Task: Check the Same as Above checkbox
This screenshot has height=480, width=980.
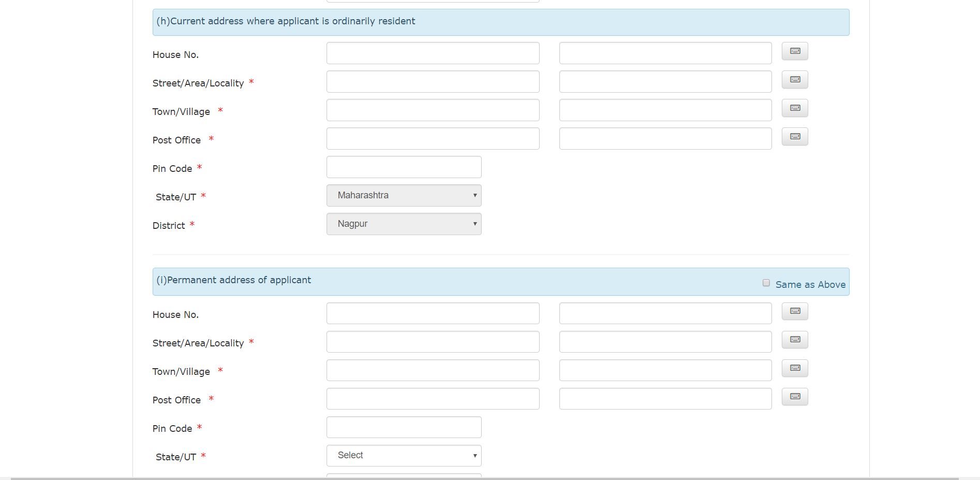Action: click(x=766, y=283)
